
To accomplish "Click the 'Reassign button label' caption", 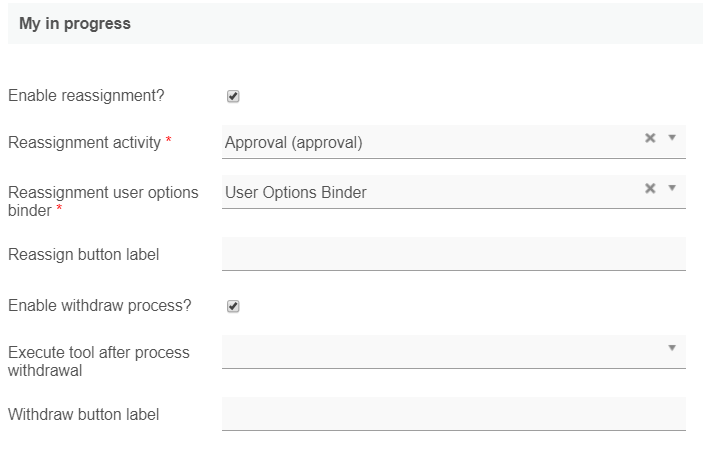I will tap(83, 255).
